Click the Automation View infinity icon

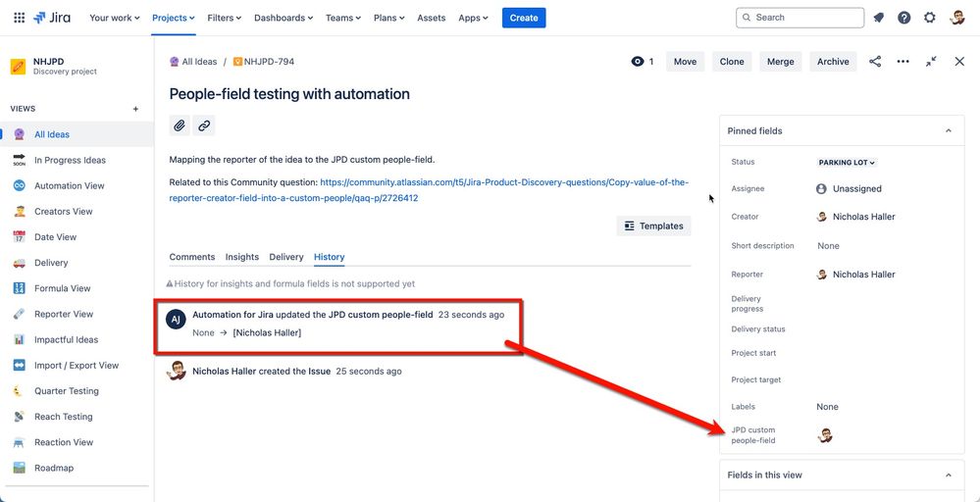tap(19, 185)
